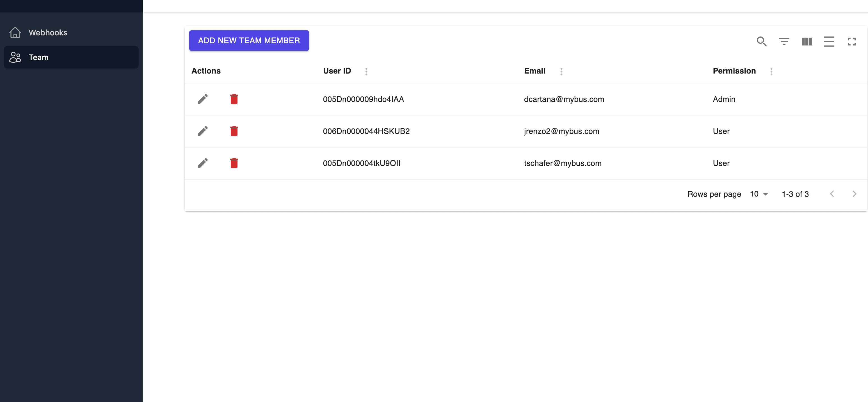The image size is (868, 402).
Task: Open Permission column options menu
Action: coord(771,71)
